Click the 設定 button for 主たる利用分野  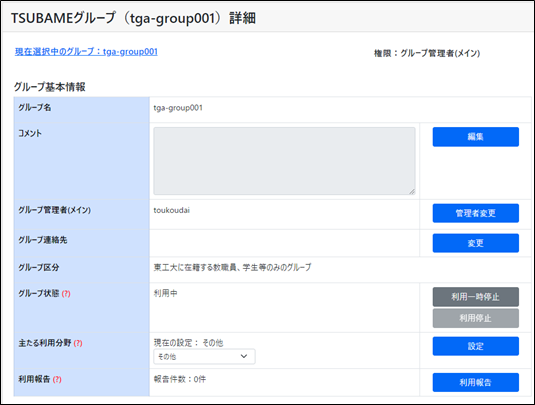point(476,346)
